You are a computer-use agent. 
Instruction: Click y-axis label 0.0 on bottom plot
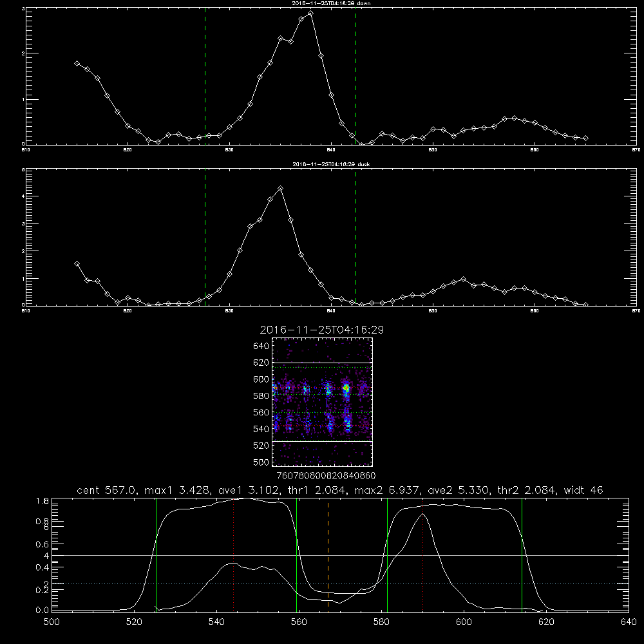tap(43, 610)
